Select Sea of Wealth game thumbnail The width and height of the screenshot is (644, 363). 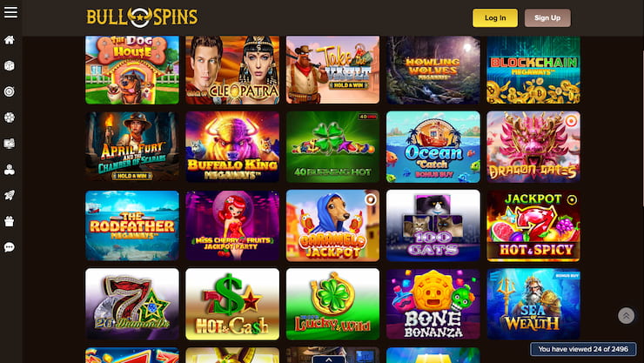click(533, 305)
